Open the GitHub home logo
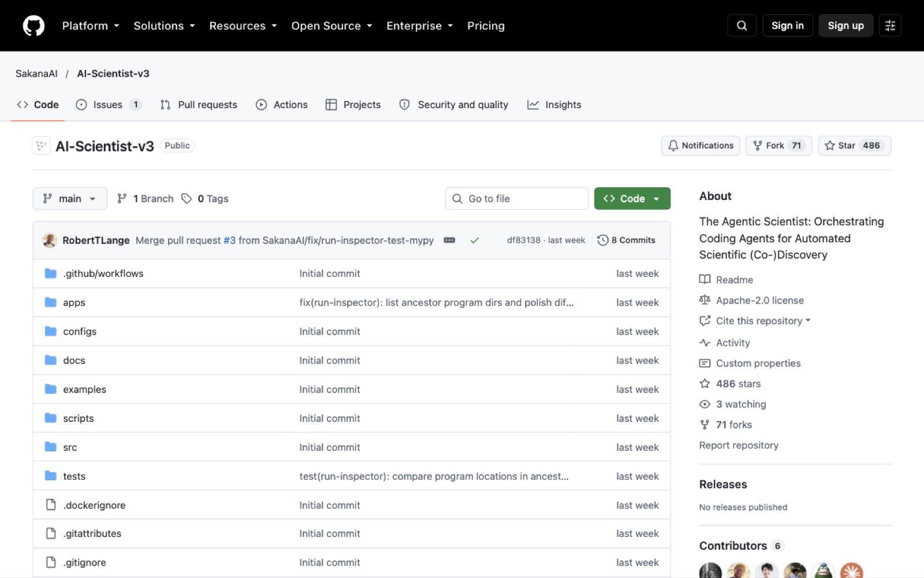 tap(33, 25)
